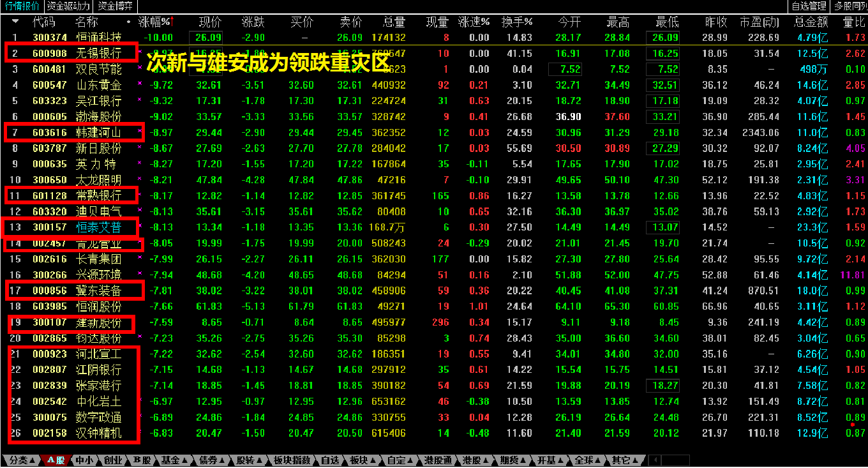Switch to the 创业 board tab

112,460
